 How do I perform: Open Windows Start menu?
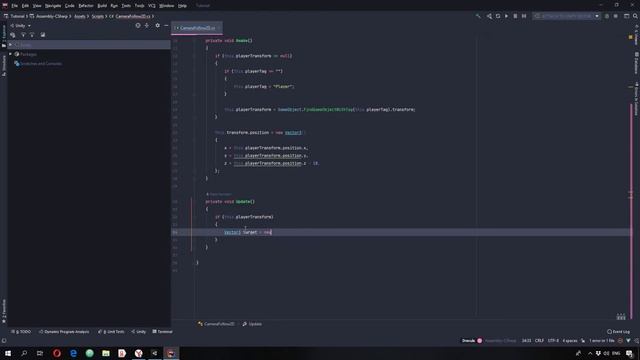pos(8,353)
